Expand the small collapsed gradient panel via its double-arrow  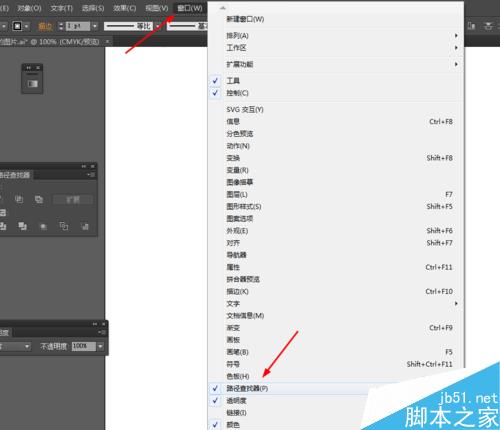pyautogui.click(x=29, y=68)
